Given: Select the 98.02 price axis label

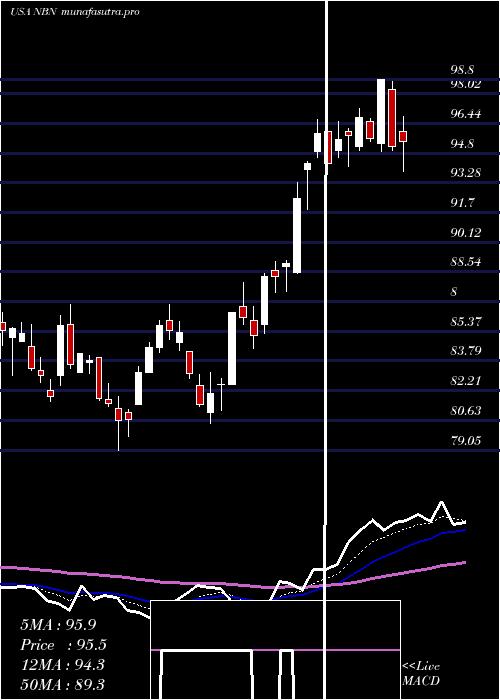Looking at the screenshot, I should tap(466, 84).
